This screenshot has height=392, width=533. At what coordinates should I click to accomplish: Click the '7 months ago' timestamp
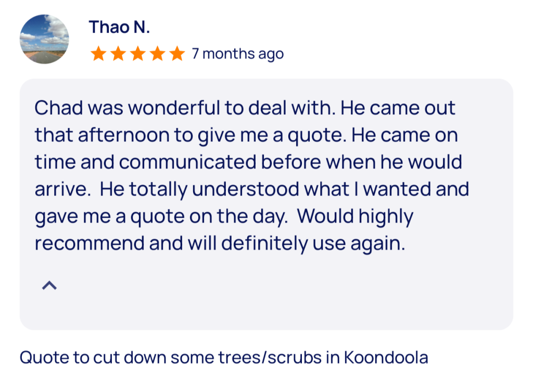237,54
